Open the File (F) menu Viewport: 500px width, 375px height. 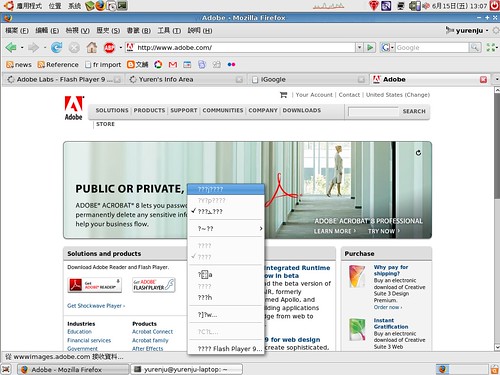(17, 31)
